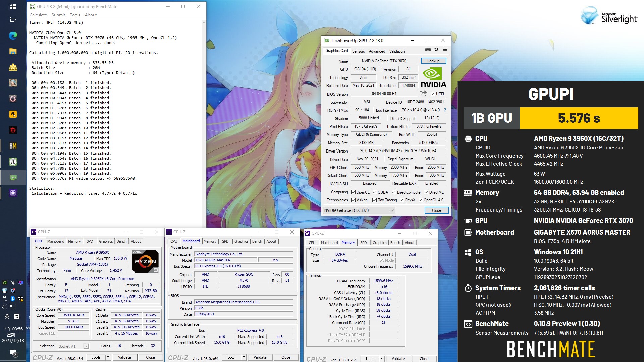Image resolution: width=644 pixels, height=362 pixels.
Task: Switch to BenchMate via its BM taskbar icon
Action: [13, 146]
